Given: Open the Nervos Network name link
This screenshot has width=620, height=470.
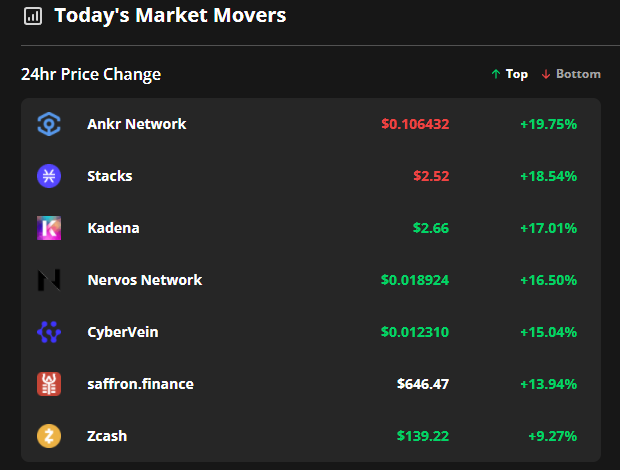Looking at the screenshot, I should coord(144,280).
